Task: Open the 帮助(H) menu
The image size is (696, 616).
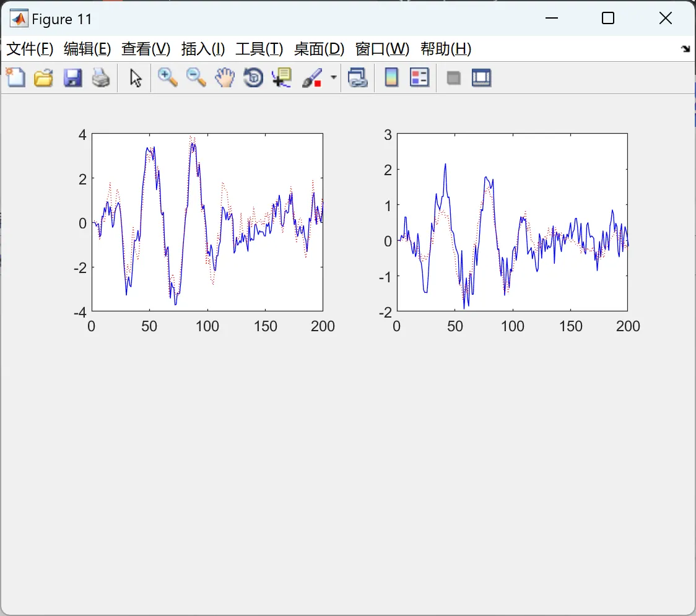Action: 446,49
